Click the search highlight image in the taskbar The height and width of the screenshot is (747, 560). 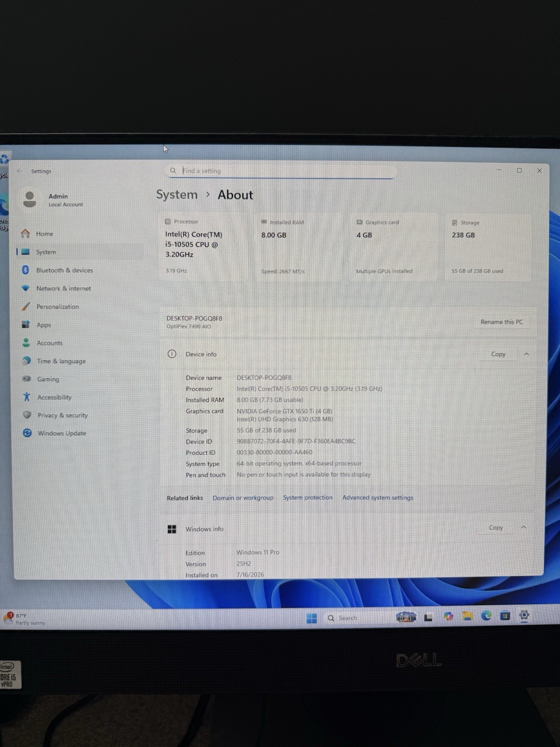tap(406, 617)
